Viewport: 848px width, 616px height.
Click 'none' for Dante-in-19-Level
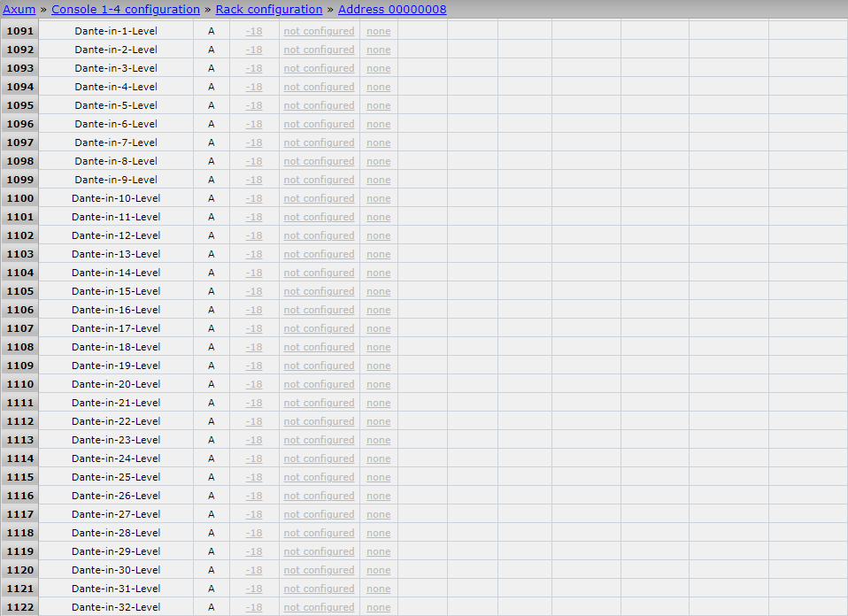click(x=378, y=366)
